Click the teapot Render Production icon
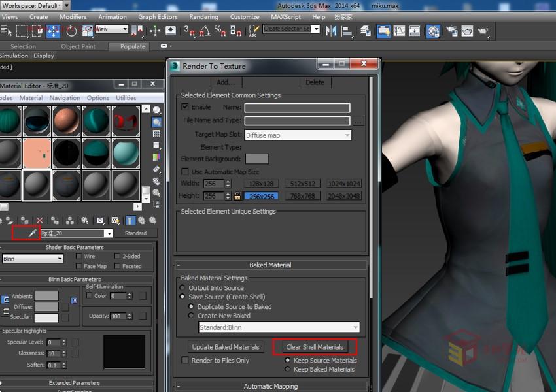 [x=483, y=31]
